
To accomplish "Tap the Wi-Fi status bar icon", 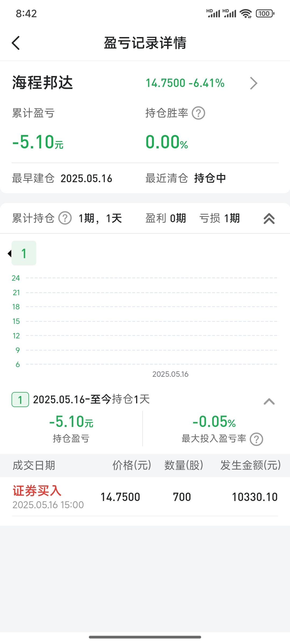I will (246, 13).
